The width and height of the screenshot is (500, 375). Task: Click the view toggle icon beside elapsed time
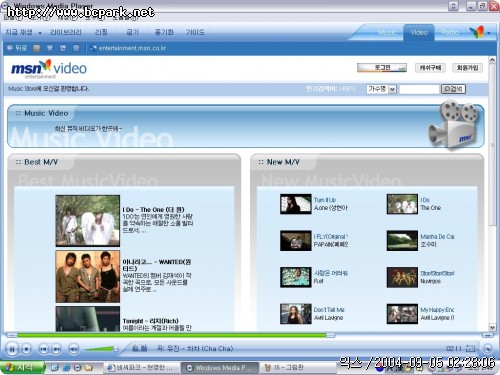click(x=470, y=349)
